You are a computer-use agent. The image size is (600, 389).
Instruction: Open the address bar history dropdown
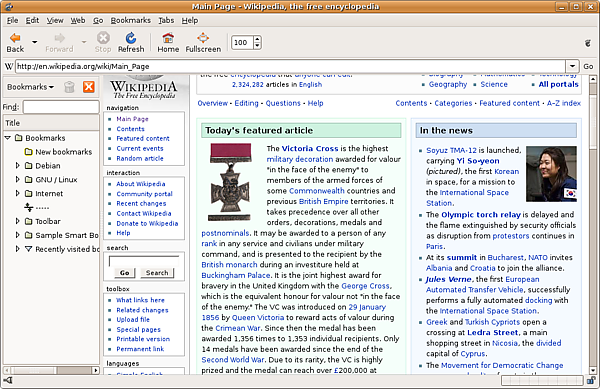pos(572,67)
